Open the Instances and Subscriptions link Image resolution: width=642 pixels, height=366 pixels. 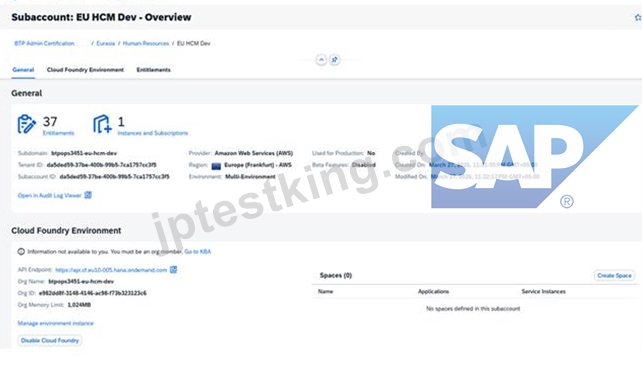click(153, 133)
